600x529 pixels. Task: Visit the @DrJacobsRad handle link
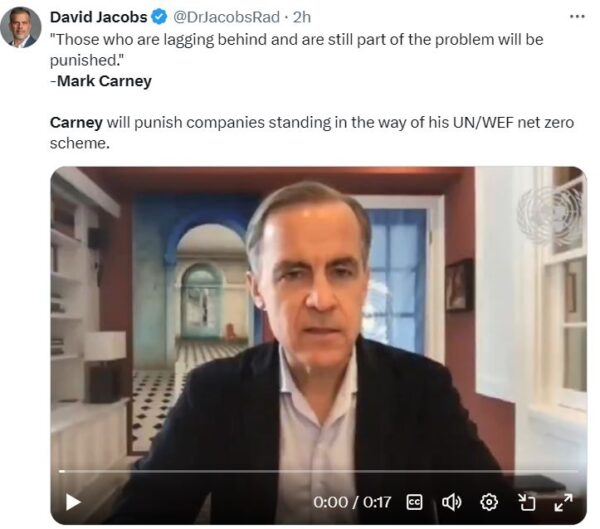coord(226,17)
